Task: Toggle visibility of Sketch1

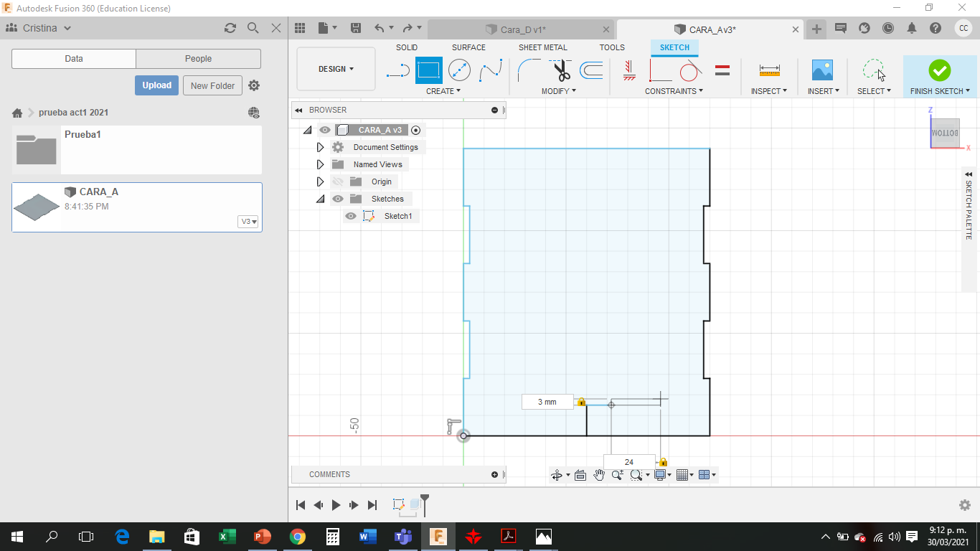Action: point(351,216)
